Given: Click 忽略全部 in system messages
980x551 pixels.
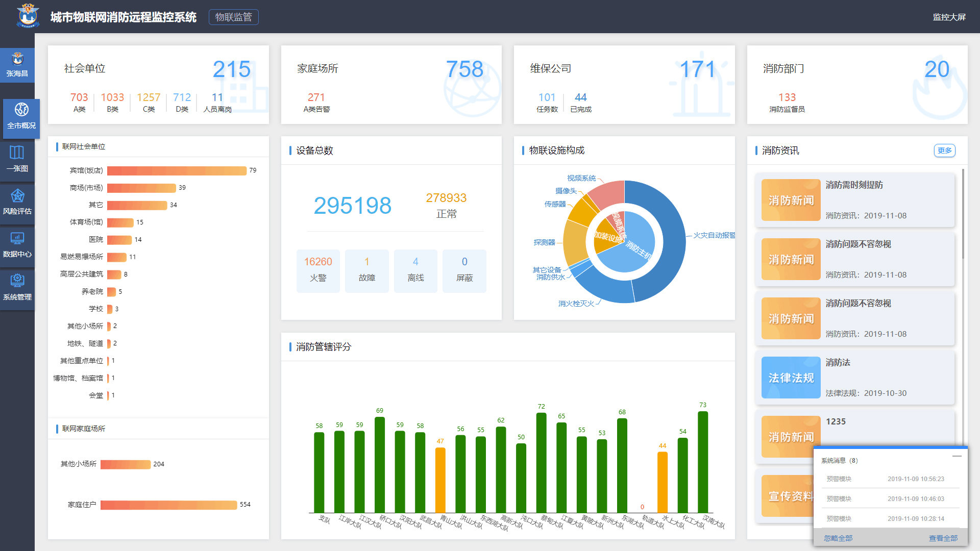Looking at the screenshot, I should pos(838,538).
